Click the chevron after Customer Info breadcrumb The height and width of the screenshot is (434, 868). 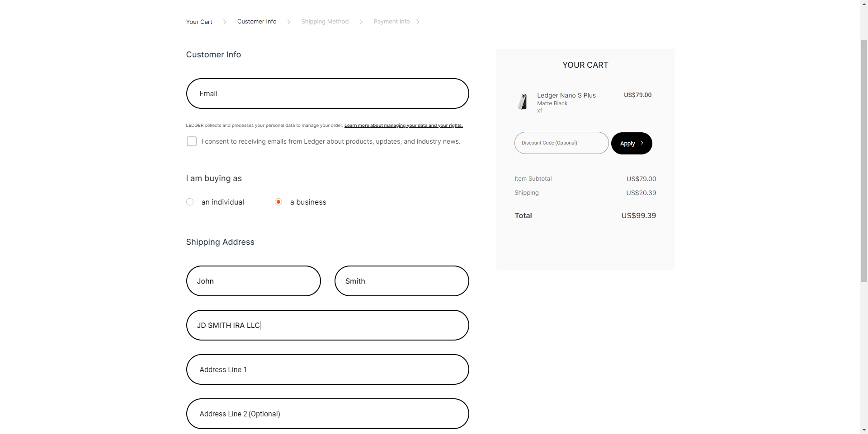point(289,22)
